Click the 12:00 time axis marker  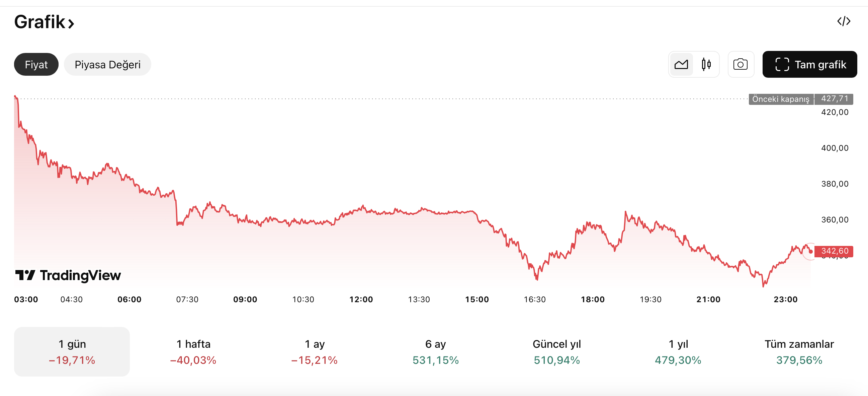361,299
